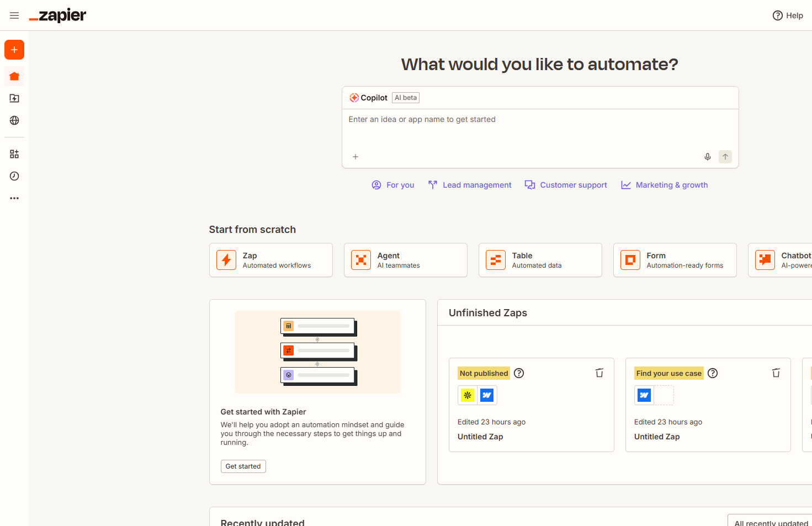Open the globe icon in sidebar

coord(14,120)
